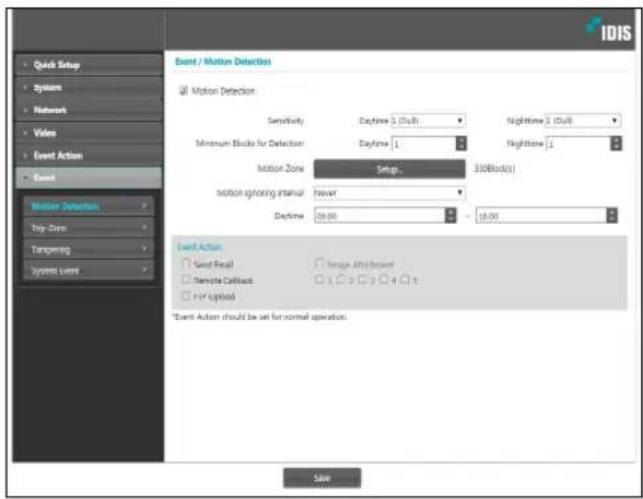This screenshot has width=643, height=499.
Task: Click Daytime end time stepper arrows
Action: pos(612,216)
